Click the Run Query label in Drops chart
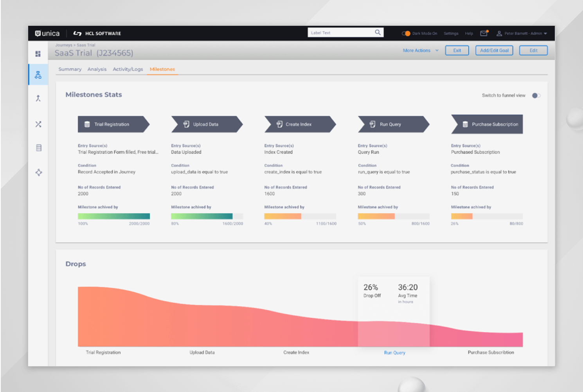 coord(394,353)
